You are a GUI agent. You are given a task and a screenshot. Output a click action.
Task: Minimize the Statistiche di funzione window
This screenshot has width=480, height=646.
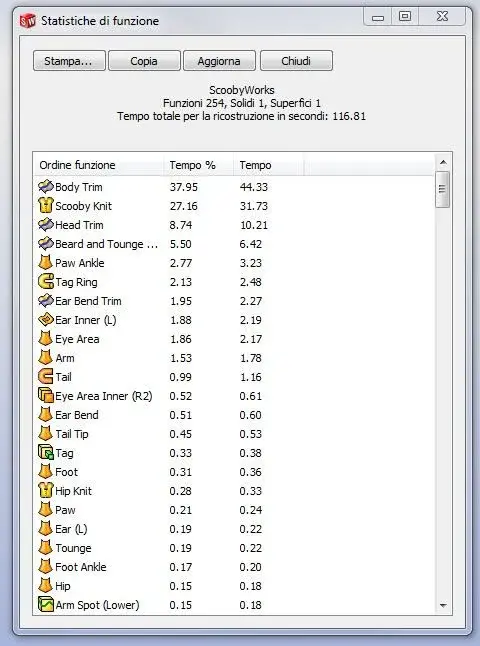coord(378,17)
